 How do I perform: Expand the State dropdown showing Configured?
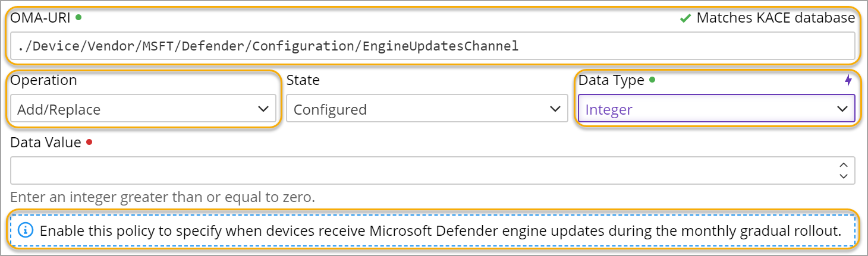tap(427, 109)
